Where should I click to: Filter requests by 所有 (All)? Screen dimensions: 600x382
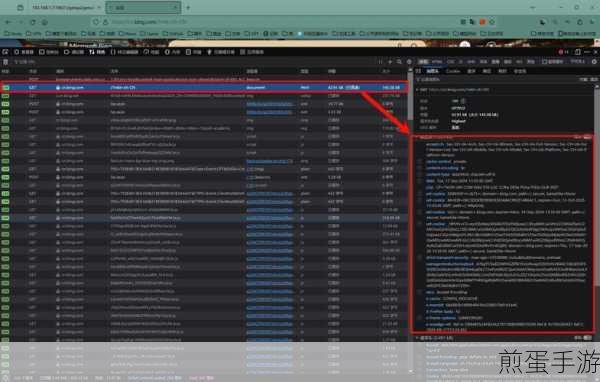(x=423, y=62)
